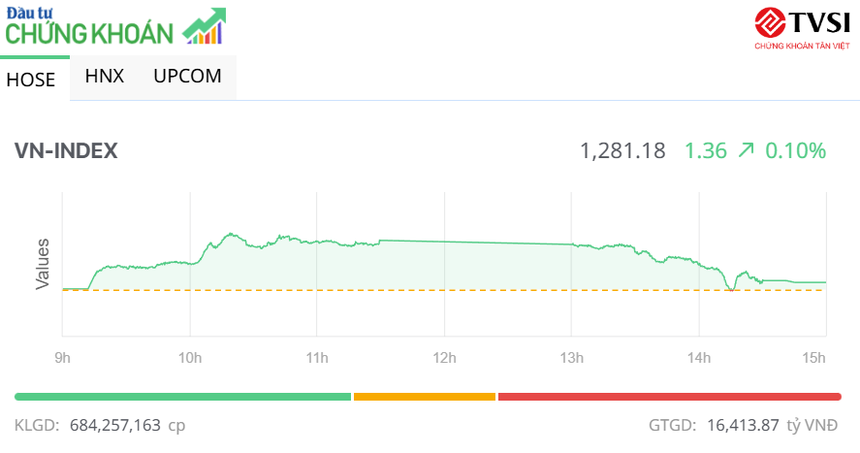This screenshot has height=453, width=860.
Task: Click the 0.10% percent change
Action: click(x=796, y=151)
